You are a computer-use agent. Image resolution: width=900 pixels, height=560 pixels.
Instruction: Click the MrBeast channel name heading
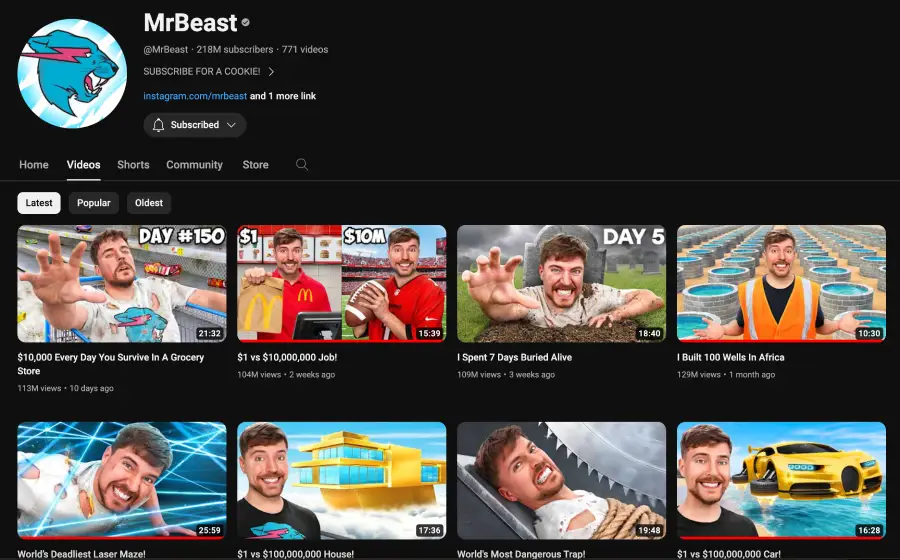pos(190,23)
